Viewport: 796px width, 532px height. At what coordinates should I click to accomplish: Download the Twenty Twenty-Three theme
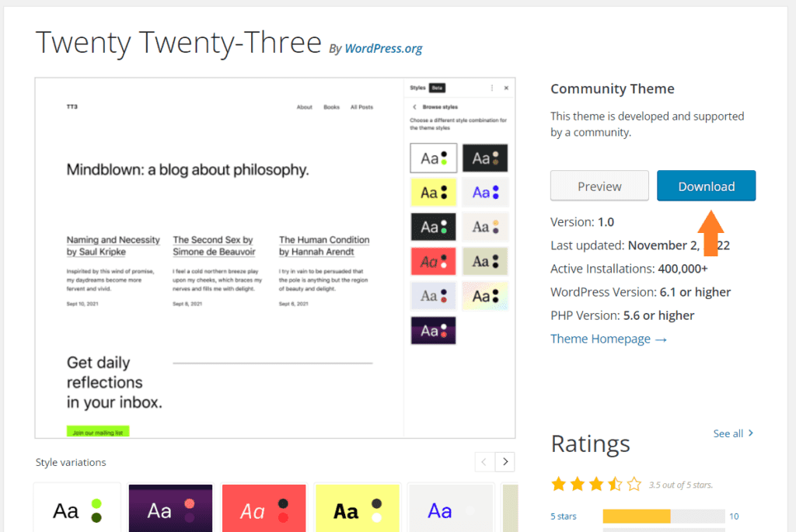click(706, 186)
